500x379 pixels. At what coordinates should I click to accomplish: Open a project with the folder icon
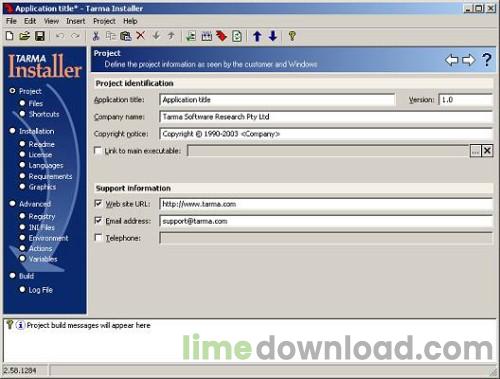coord(25,36)
